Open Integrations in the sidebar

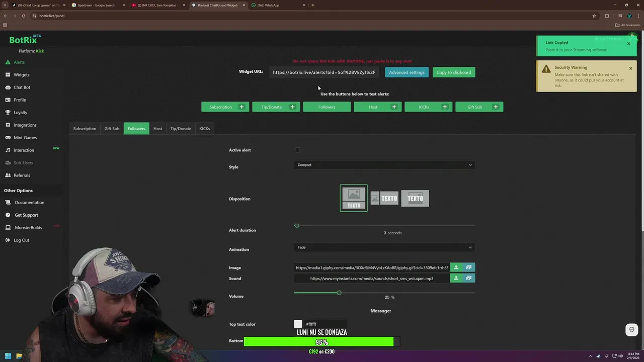point(25,125)
